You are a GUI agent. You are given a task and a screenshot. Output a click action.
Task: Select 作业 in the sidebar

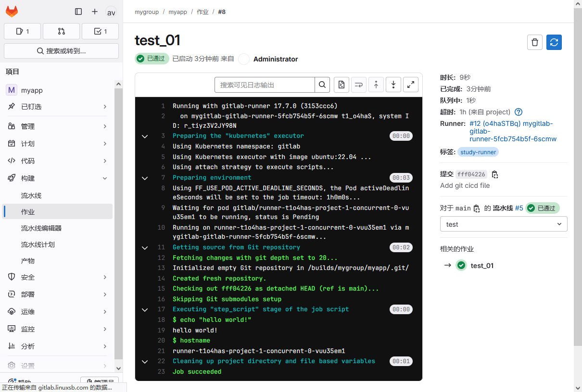58,212
